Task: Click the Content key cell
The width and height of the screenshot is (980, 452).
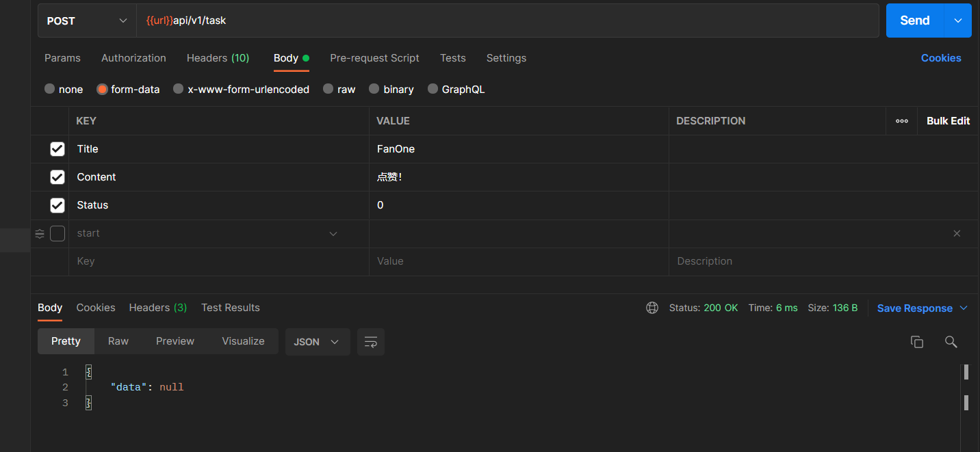Action: (219, 177)
